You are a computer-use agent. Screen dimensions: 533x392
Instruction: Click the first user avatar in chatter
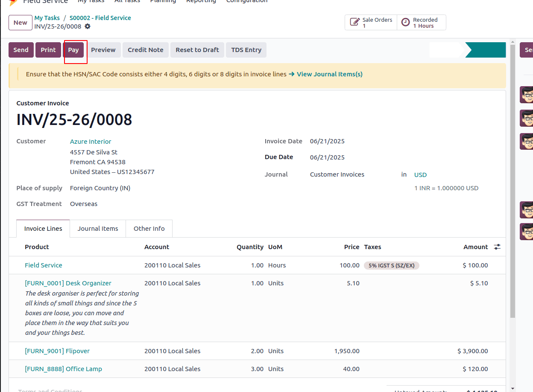coord(527,95)
